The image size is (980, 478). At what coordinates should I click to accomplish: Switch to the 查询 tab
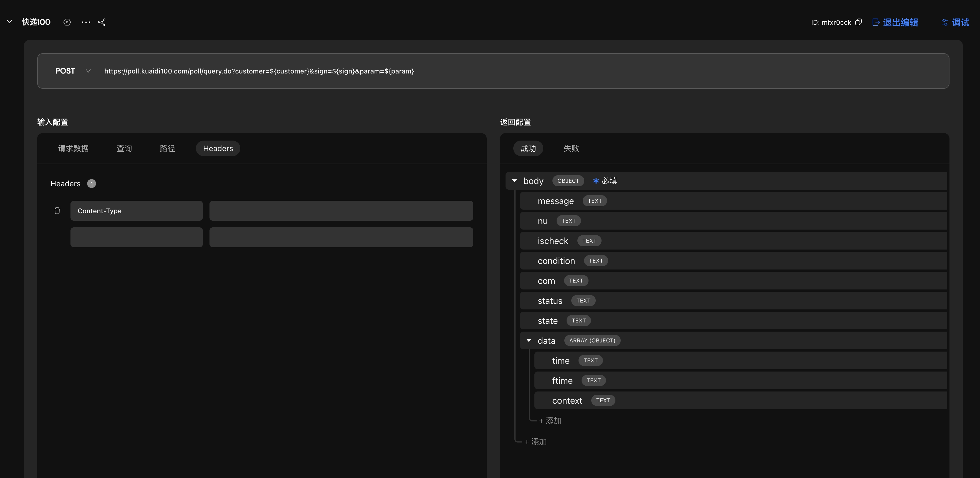[x=124, y=148]
